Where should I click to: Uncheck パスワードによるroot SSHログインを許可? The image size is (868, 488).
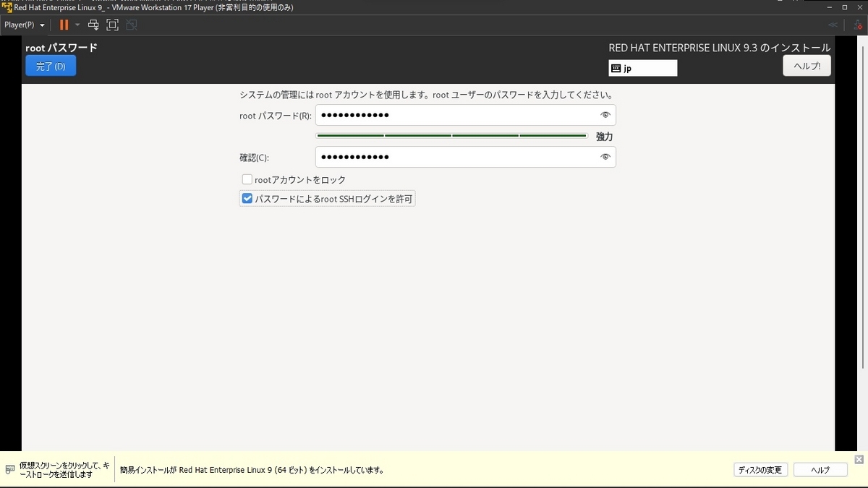click(247, 199)
